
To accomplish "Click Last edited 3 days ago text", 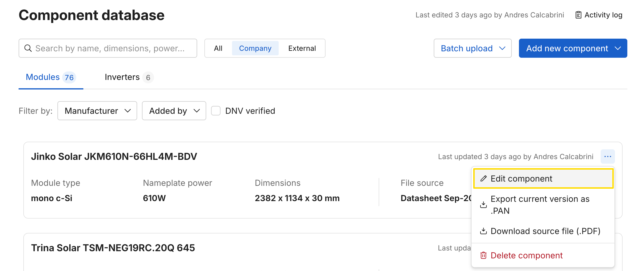I will [x=489, y=15].
